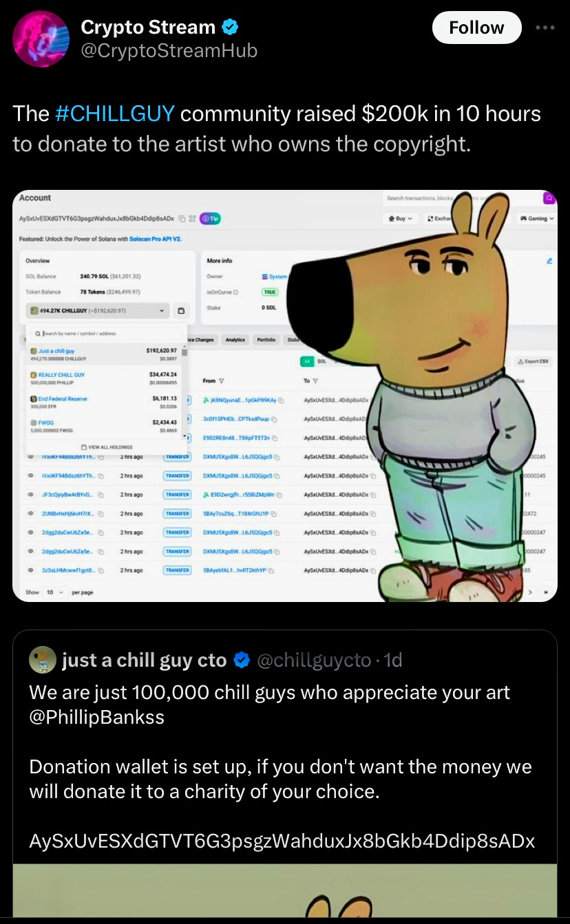
Task: Click the wallet icon beside the token dropdown
Action: [181, 311]
